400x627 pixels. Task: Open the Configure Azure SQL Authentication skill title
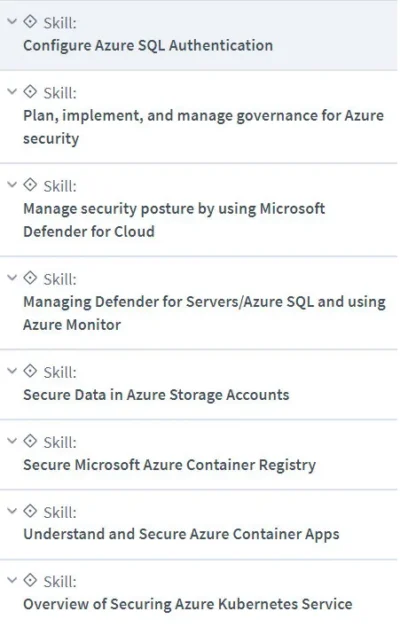(148, 46)
